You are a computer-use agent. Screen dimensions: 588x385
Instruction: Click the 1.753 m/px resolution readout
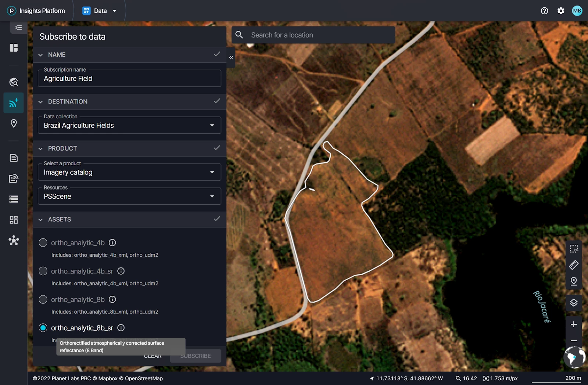(501, 378)
